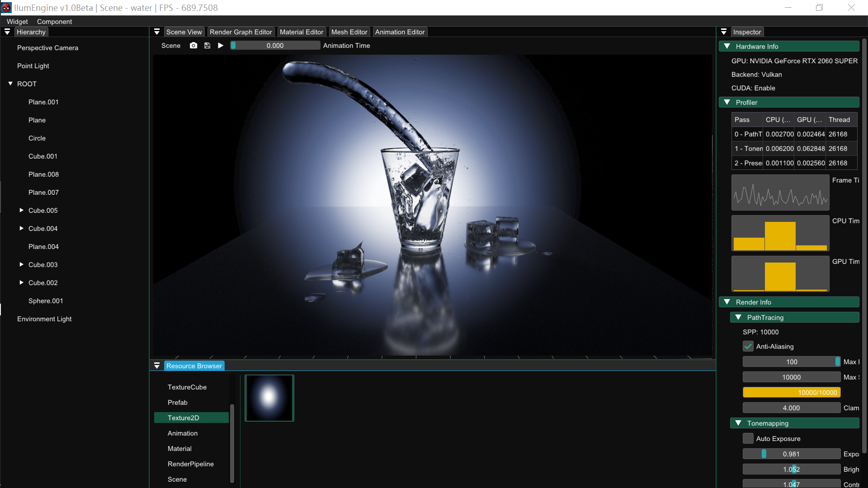Select the blue glow texture thumbnail
Image resolution: width=868 pixels, height=488 pixels.
coord(269,398)
